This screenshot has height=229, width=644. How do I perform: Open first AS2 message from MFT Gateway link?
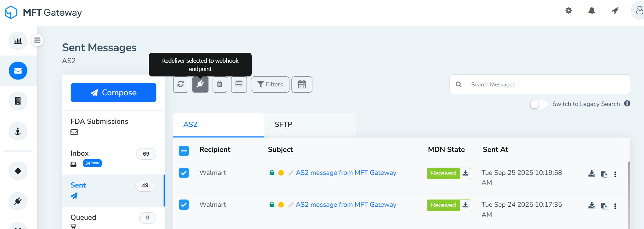coord(346,173)
